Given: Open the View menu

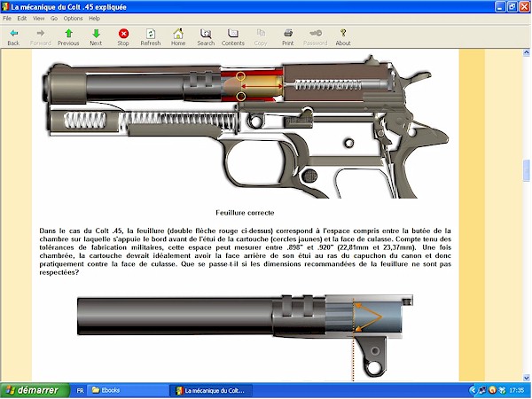Looking at the screenshot, I should coord(39,19).
